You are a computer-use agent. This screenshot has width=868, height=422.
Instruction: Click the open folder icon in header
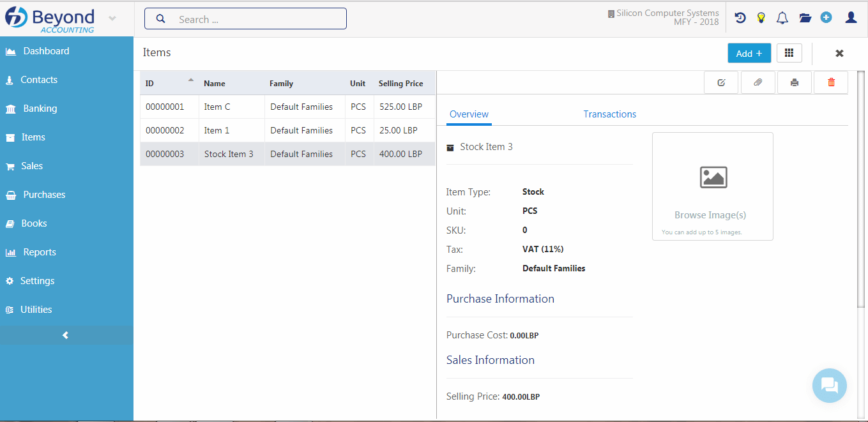[805, 18]
